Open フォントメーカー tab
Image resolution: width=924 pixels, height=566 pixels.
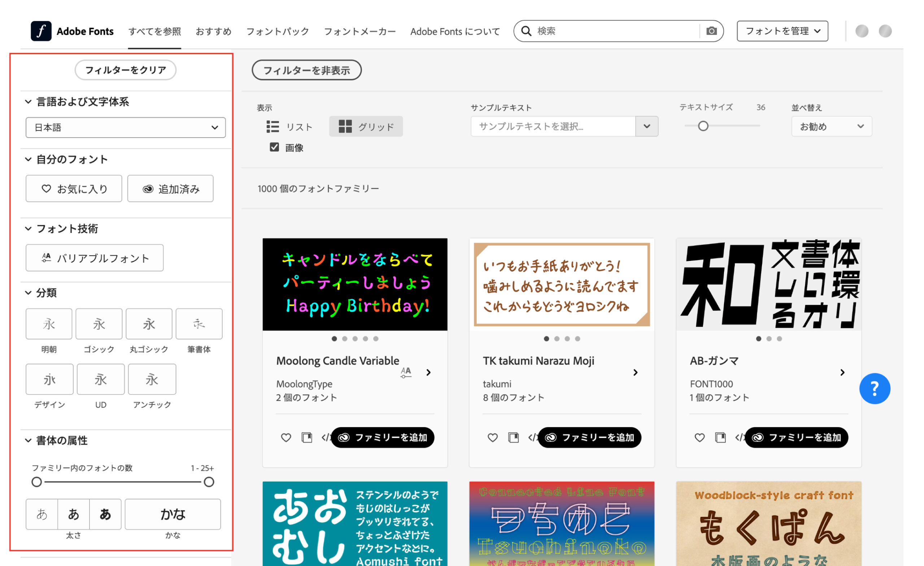point(359,31)
